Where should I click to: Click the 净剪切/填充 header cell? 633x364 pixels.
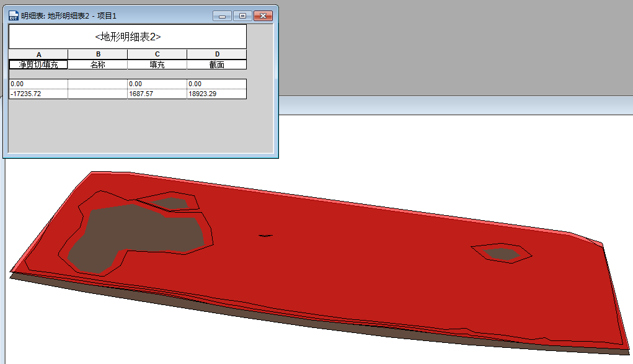(x=39, y=64)
